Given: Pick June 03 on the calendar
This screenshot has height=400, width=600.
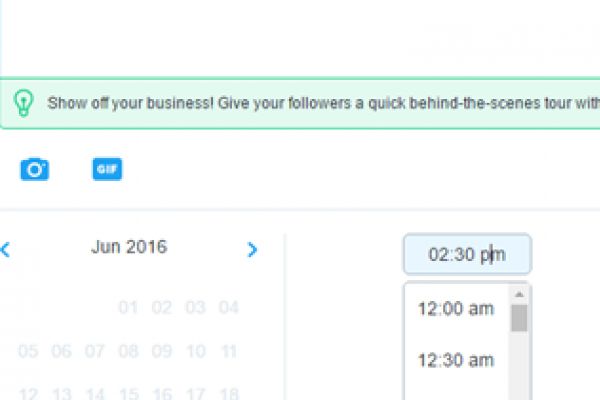Looking at the screenshot, I should tap(195, 307).
